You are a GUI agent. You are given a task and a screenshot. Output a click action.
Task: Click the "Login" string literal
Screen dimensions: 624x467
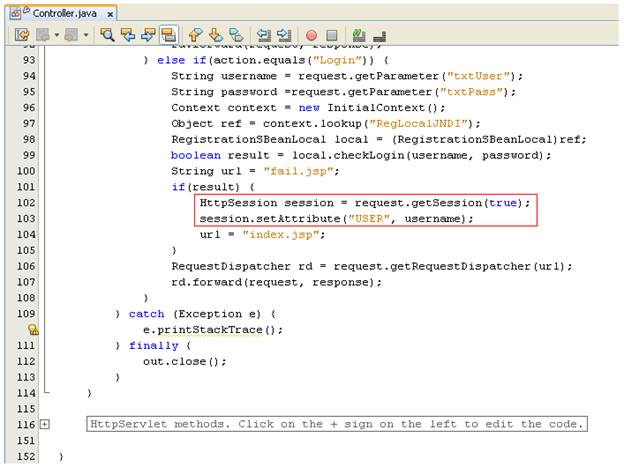click(x=339, y=60)
